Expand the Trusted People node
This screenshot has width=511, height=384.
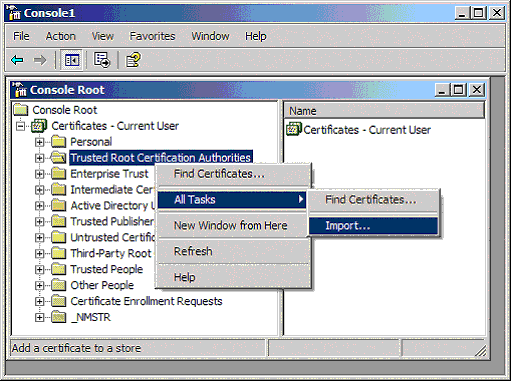pos(39,270)
